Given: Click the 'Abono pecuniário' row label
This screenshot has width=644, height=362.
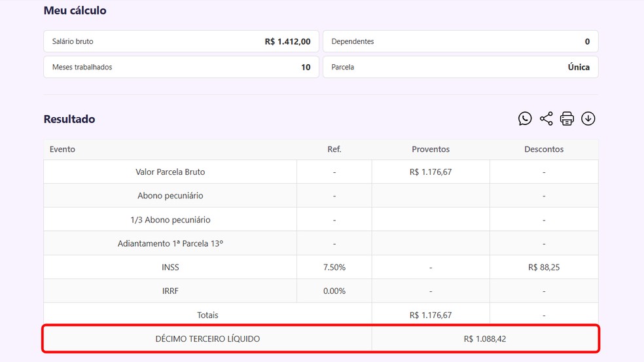Looking at the screenshot, I should tap(170, 196).
